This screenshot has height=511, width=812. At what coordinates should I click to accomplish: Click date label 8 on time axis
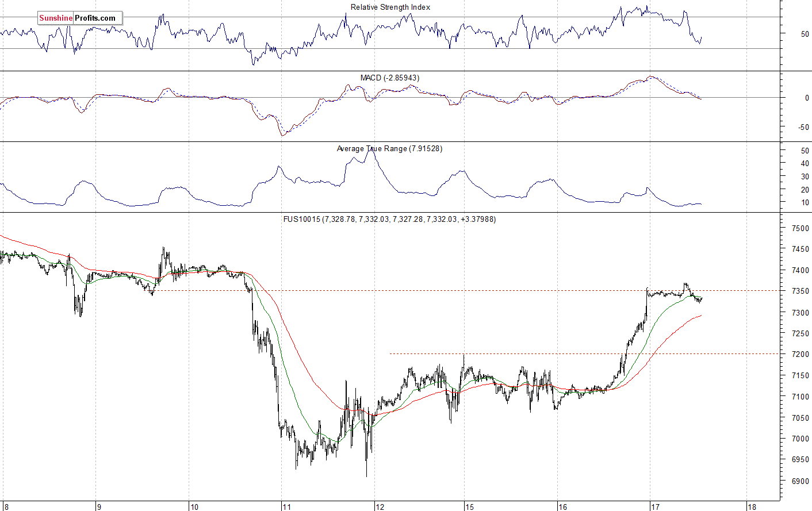6,507
